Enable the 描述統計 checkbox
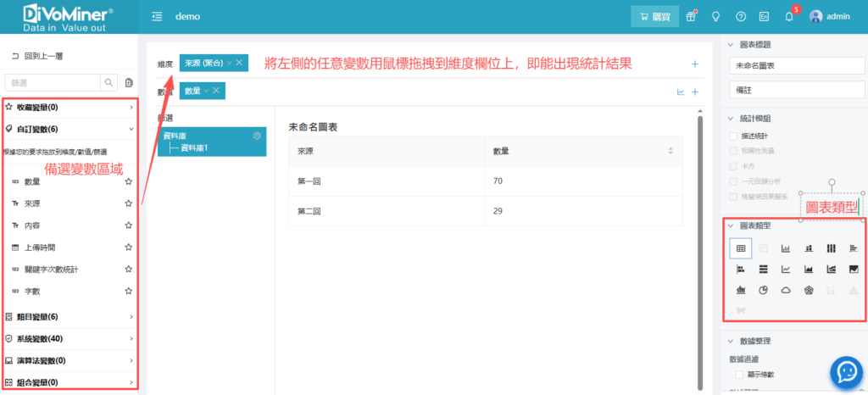Viewport: 868px width, 395px height. click(x=734, y=136)
